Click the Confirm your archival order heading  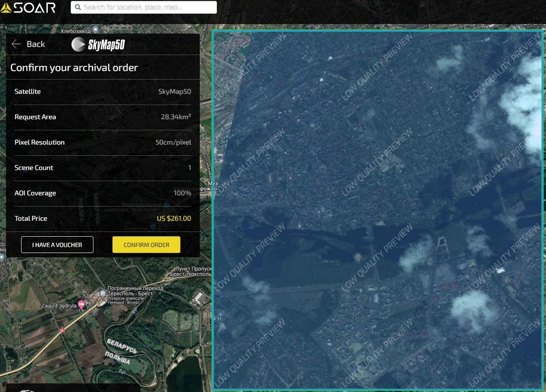pyautogui.click(x=74, y=68)
